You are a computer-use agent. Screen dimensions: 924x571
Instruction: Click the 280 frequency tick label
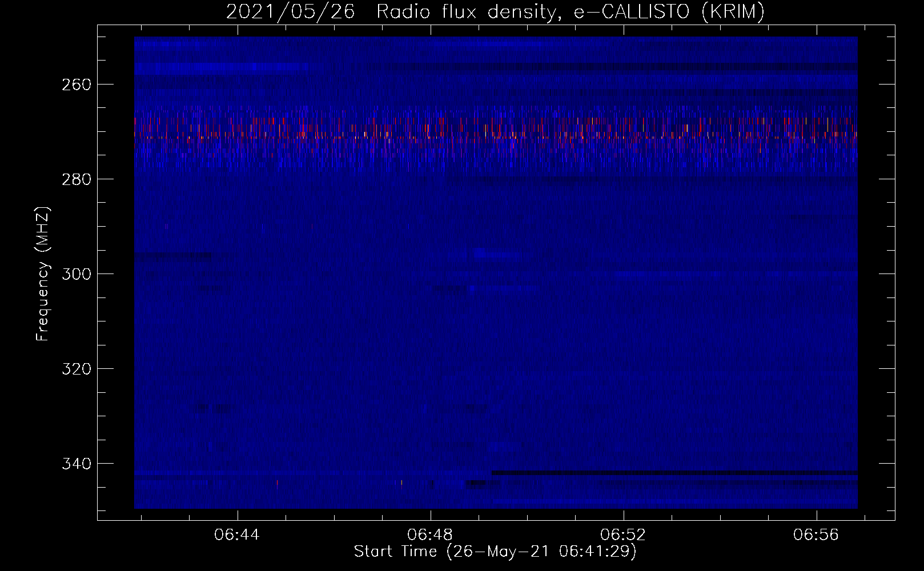(75, 179)
